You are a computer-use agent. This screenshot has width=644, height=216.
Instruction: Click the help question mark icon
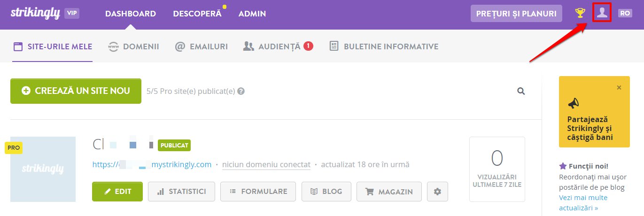(x=241, y=91)
